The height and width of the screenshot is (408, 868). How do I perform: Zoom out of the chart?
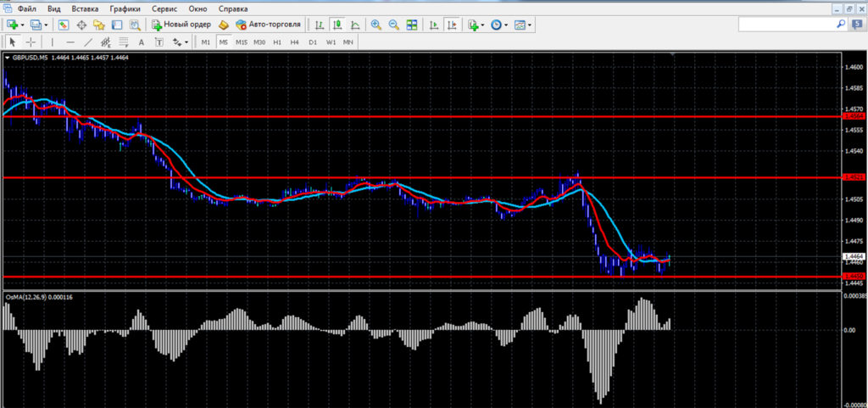click(393, 25)
